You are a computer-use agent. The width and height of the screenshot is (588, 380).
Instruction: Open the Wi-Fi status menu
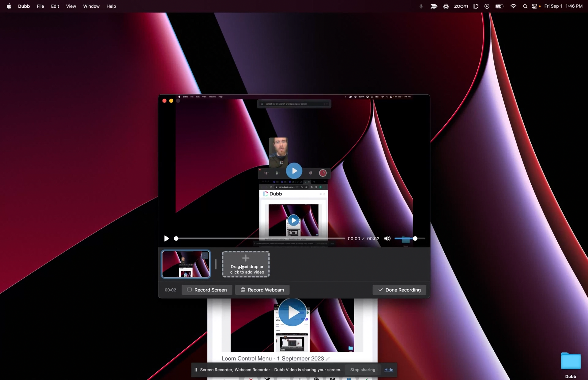(x=513, y=6)
